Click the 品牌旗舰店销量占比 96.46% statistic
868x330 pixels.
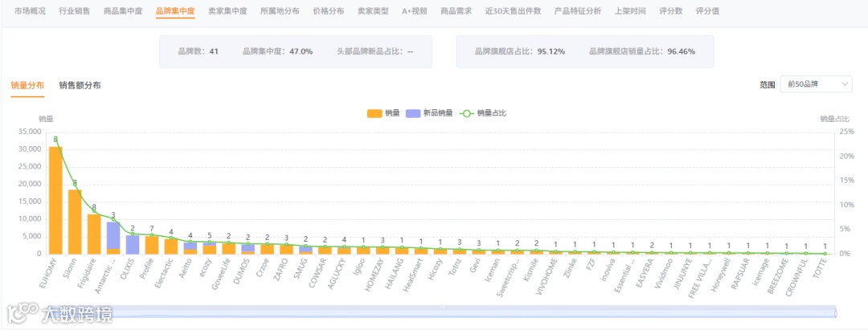(642, 51)
